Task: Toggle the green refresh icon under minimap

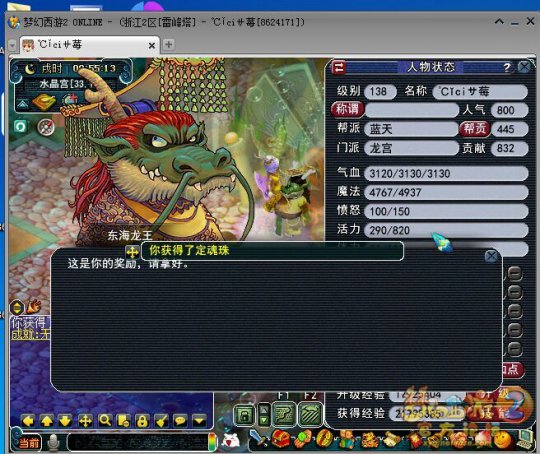Action: point(20,126)
